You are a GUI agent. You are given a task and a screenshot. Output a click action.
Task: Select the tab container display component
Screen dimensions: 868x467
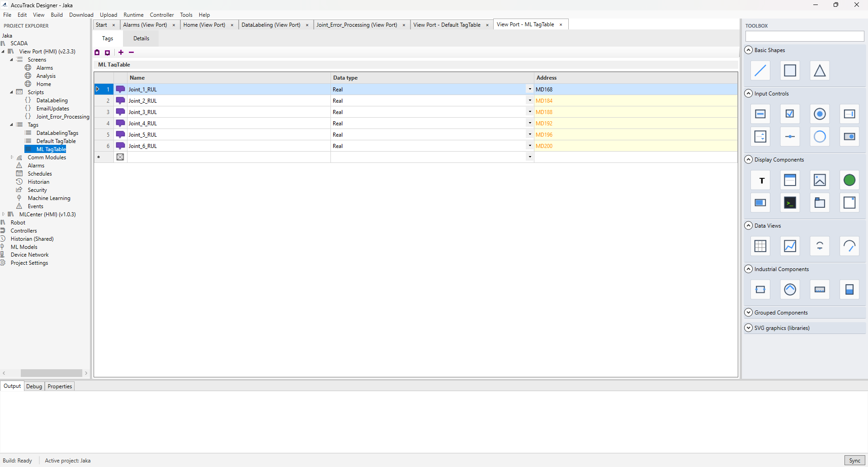pos(820,203)
